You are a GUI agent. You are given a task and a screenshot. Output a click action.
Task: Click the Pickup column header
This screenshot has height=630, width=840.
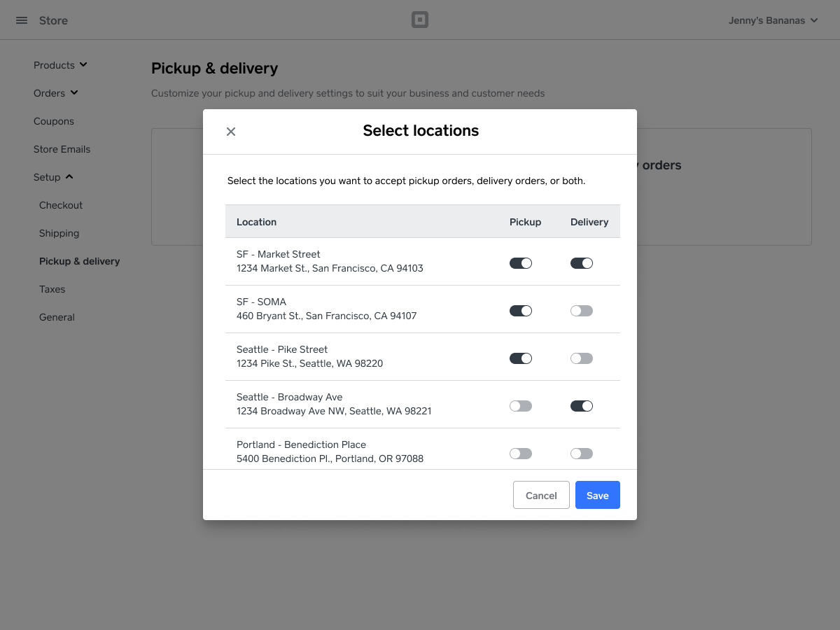tap(525, 222)
